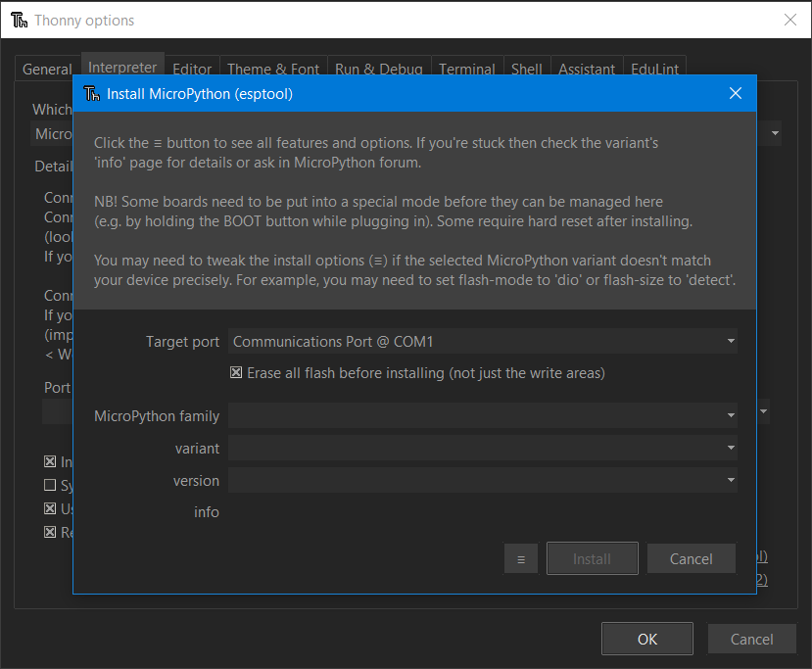Expand the version dropdown
Image resolution: width=812 pixels, height=669 pixels.
pos(731,480)
